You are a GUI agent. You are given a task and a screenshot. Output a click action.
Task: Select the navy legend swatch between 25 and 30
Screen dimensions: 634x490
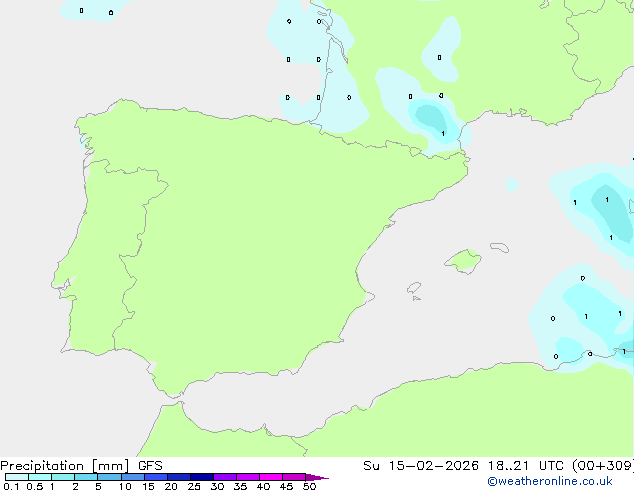pos(202,477)
